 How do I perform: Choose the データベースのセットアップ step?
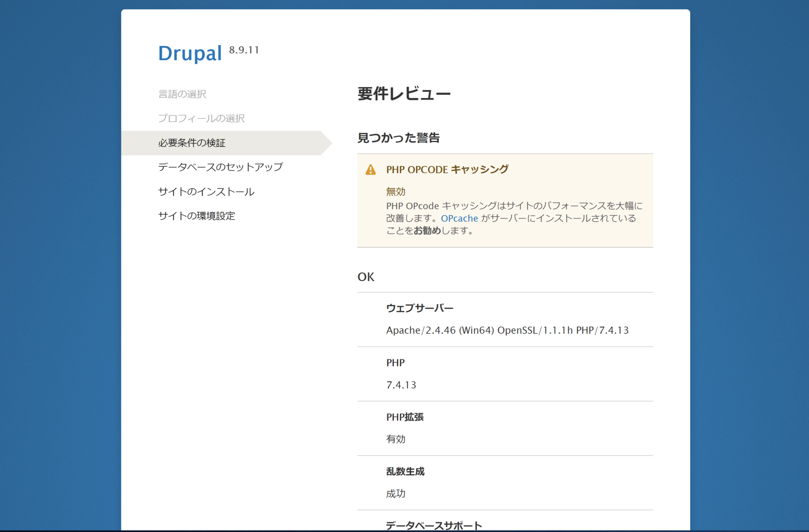[221, 167]
